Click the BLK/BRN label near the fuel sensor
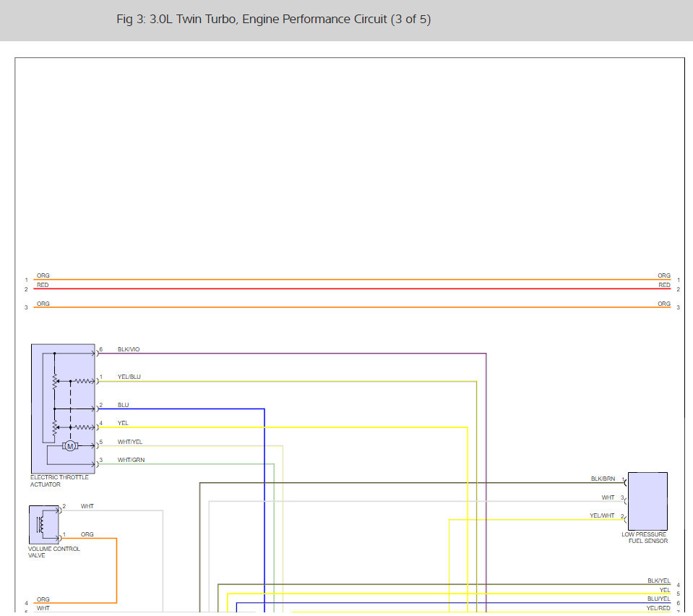Image resolution: width=693 pixels, height=616 pixels. coord(603,479)
